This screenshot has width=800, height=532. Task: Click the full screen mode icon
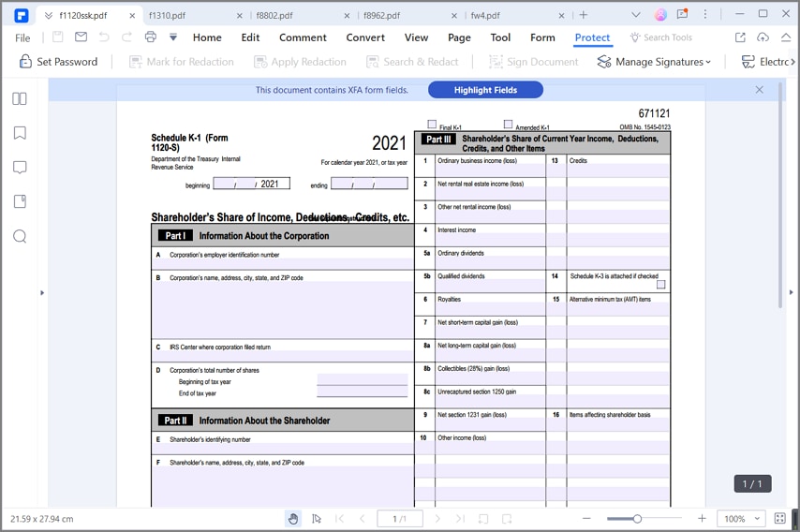780,518
